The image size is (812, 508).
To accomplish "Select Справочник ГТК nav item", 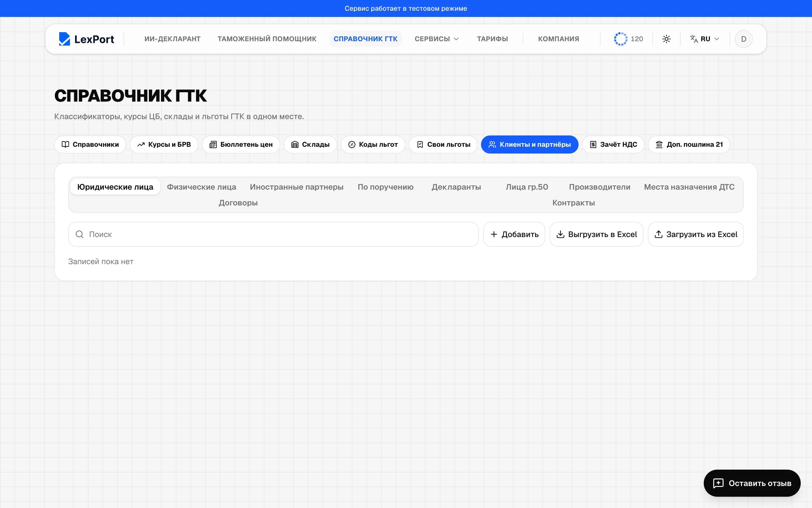I will tap(365, 39).
